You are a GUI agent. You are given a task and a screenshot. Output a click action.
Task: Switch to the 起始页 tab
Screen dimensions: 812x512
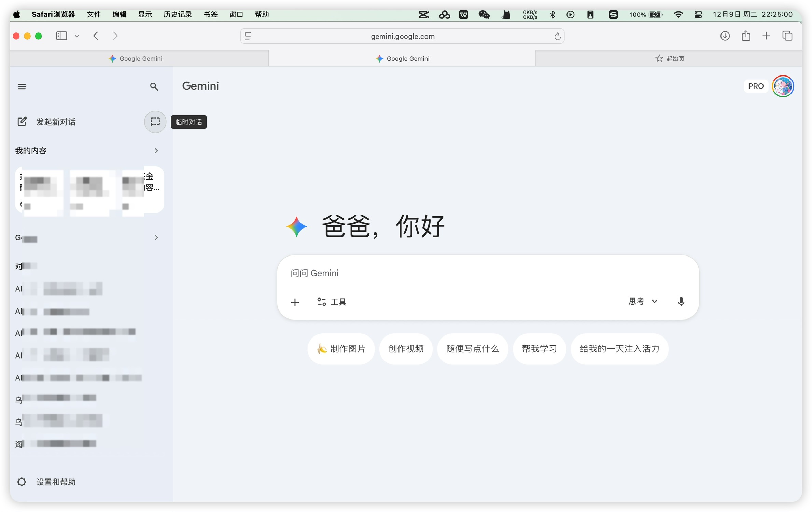pyautogui.click(x=669, y=58)
